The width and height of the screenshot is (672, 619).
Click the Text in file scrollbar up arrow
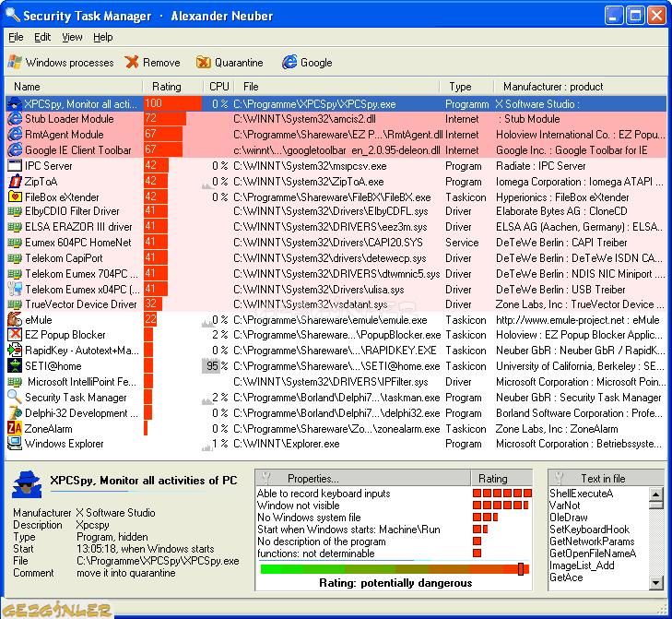coord(656,494)
